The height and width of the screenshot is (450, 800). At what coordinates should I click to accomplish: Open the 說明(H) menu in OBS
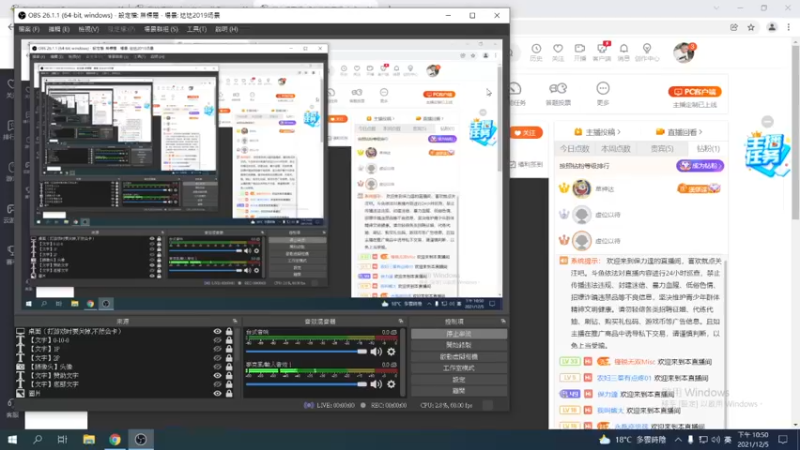tap(227, 29)
